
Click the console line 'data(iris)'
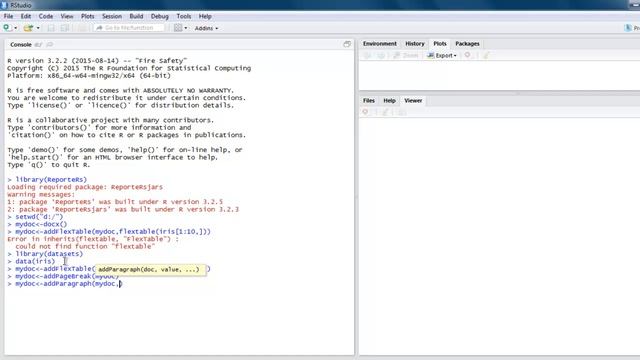(x=35, y=261)
